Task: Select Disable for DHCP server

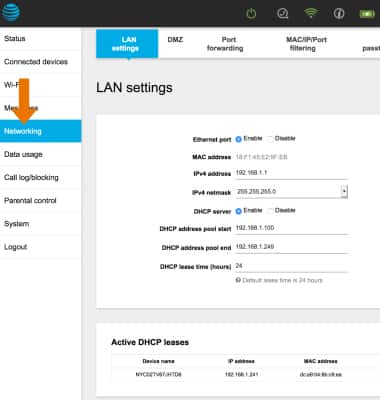Action: (270, 211)
